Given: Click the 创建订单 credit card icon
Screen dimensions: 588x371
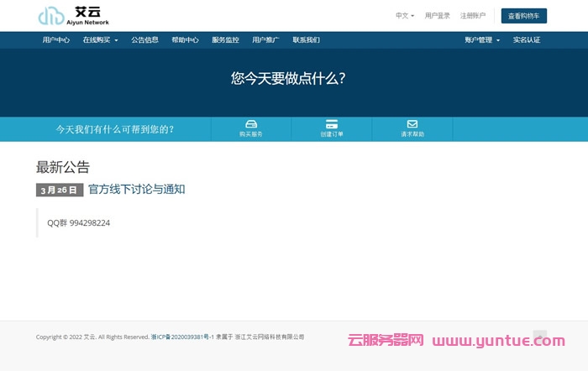Looking at the screenshot, I should tap(332, 124).
